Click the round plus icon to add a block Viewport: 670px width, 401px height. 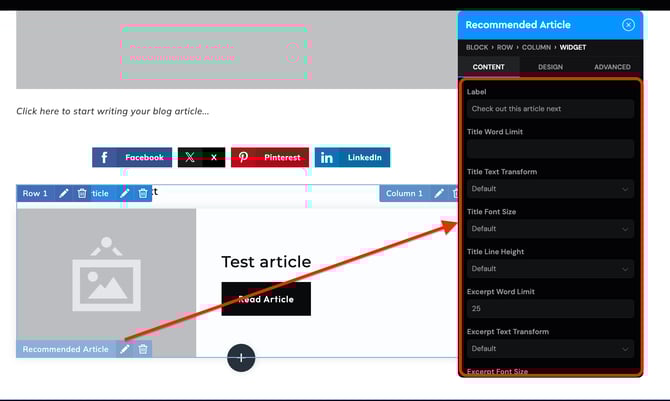(241, 357)
